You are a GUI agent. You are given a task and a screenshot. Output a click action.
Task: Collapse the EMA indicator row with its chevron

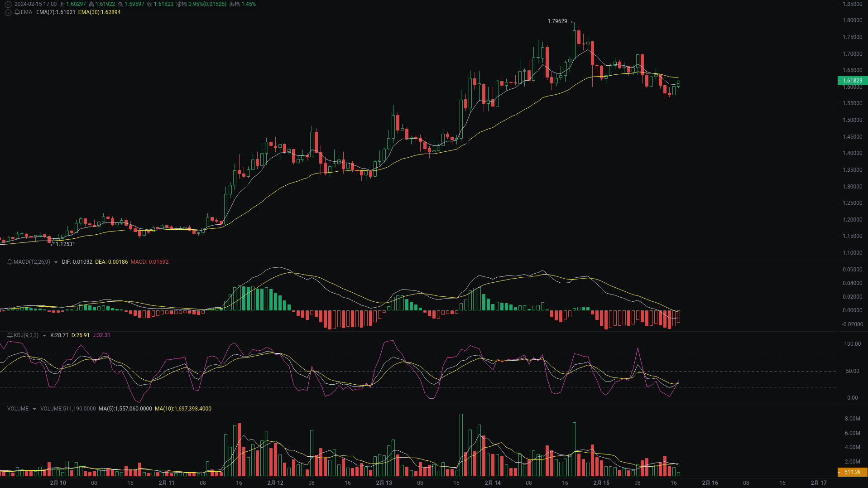tap(8, 12)
